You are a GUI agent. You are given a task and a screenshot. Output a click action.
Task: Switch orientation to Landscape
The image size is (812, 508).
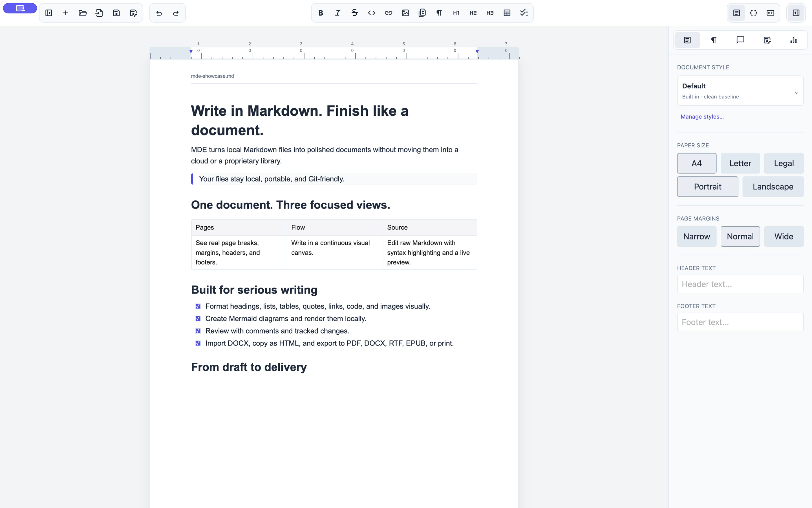[x=773, y=187]
